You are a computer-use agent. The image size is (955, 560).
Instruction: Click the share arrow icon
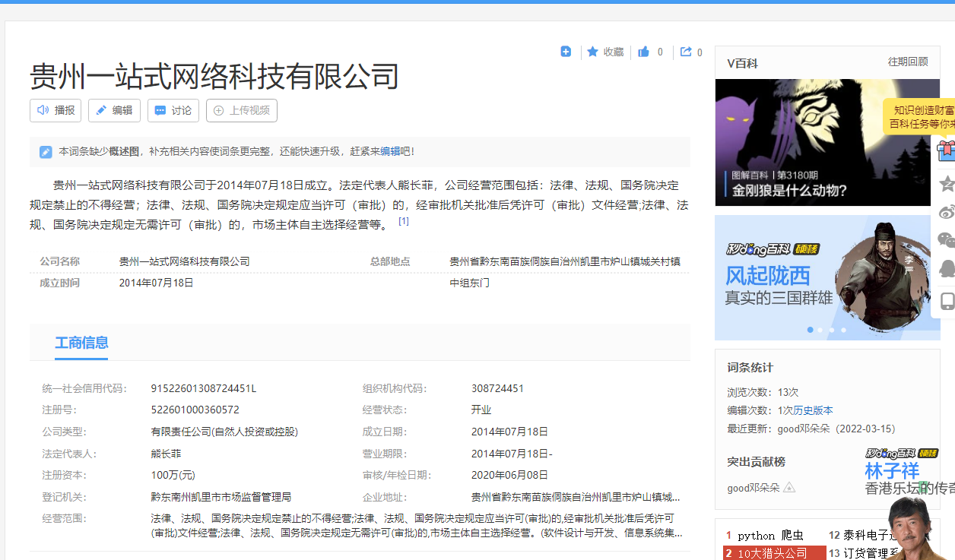(x=686, y=52)
